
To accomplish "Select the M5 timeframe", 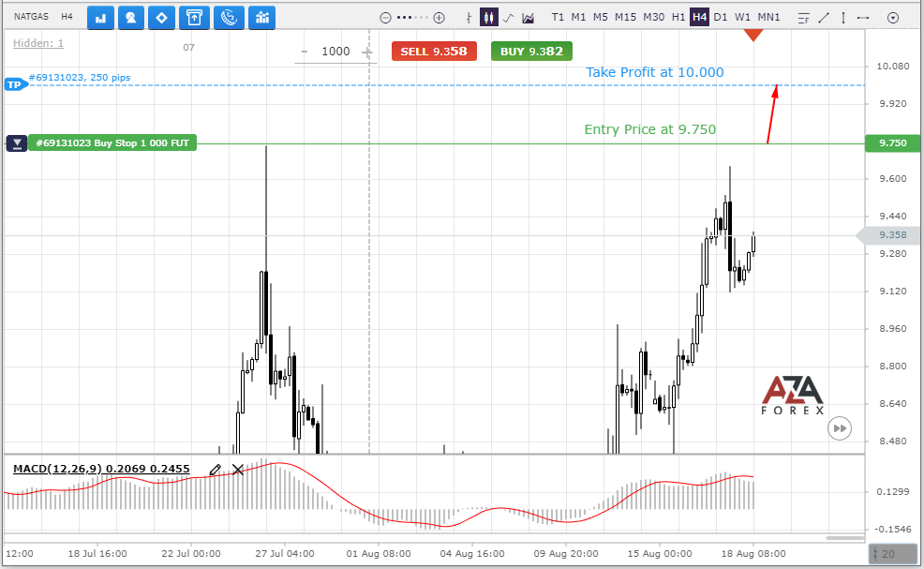I will point(601,17).
